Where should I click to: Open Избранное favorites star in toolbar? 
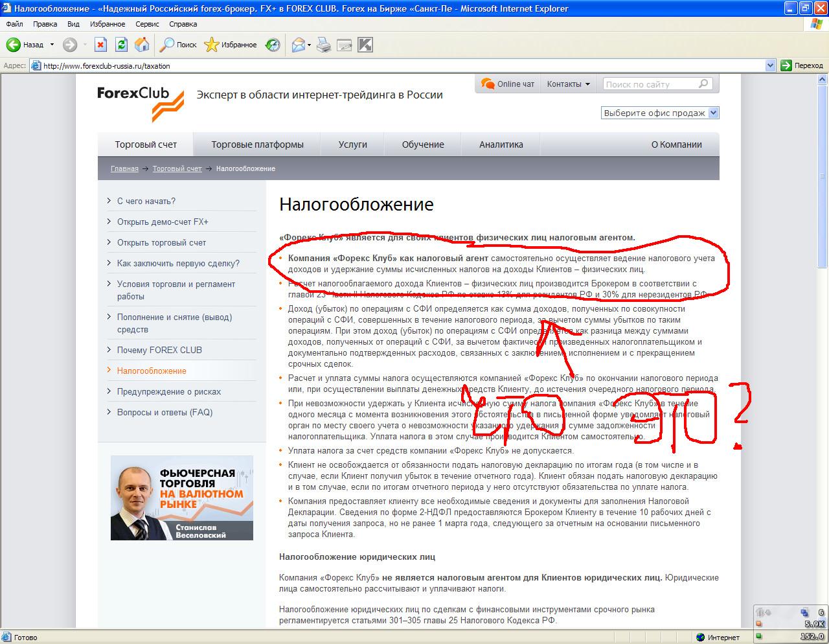[x=231, y=45]
